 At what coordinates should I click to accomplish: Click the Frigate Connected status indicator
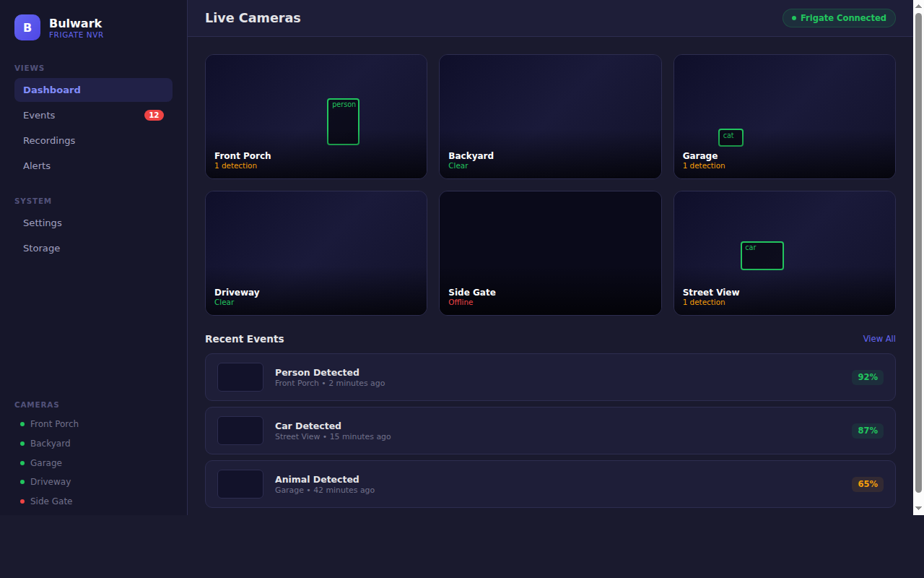tap(839, 18)
